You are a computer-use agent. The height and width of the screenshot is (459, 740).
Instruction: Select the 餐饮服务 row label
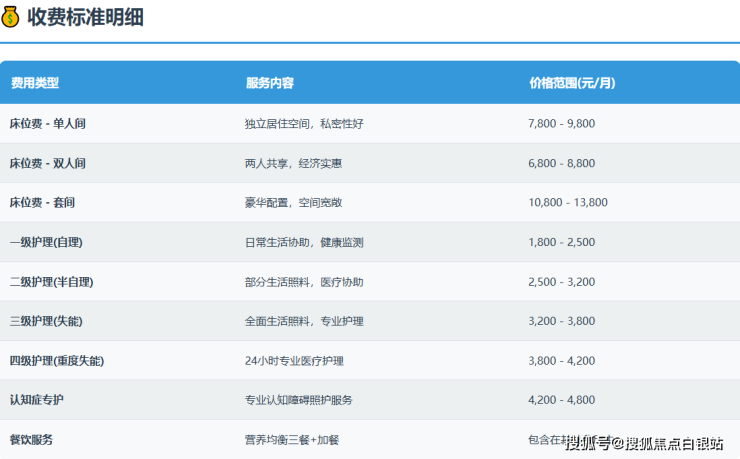point(31,439)
